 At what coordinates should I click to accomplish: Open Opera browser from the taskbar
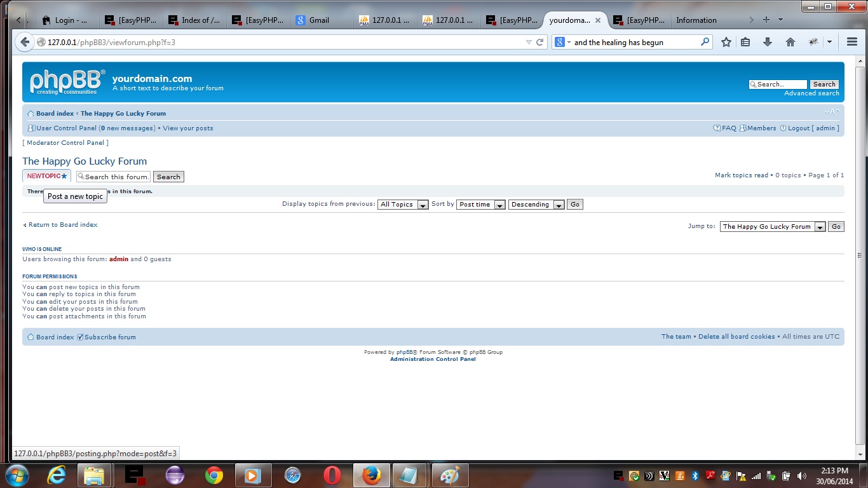click(332, 475)
